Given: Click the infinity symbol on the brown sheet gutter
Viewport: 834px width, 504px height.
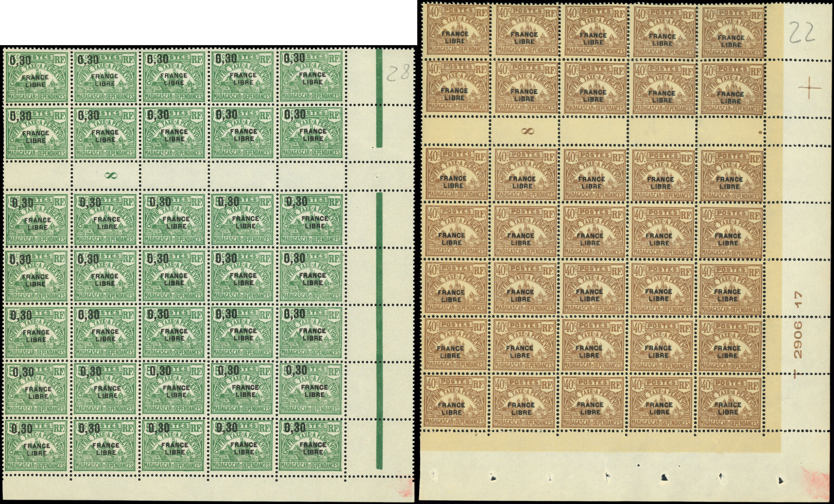Looking at the screenshot, I should pyautogui.click(x=527, y=131).
